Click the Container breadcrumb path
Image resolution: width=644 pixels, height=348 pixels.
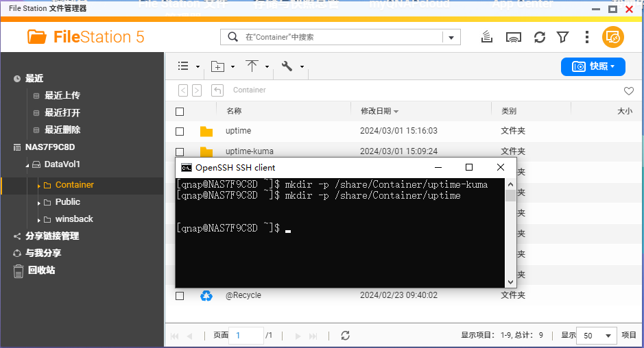point(250,90)
